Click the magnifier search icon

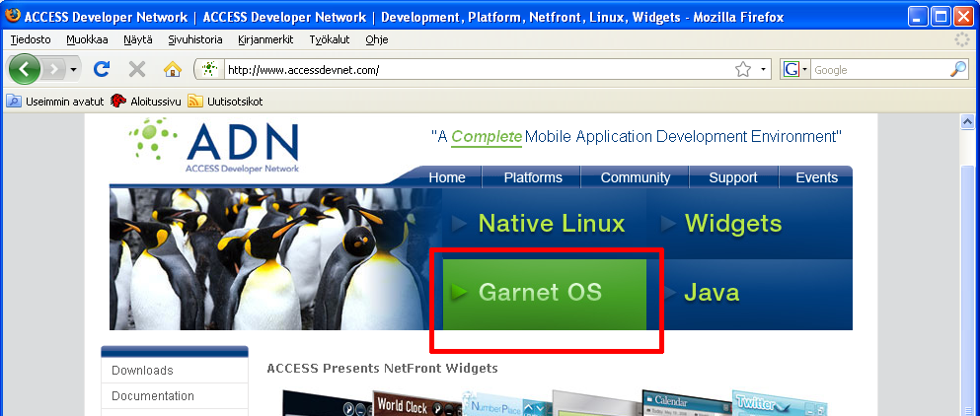pyautogui.click(x=958, y=69)
